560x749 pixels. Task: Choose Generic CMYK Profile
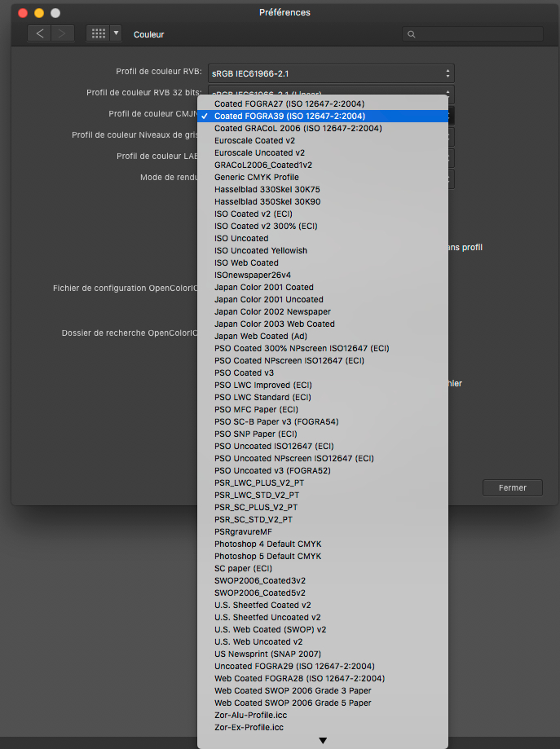tap(323, 177)
